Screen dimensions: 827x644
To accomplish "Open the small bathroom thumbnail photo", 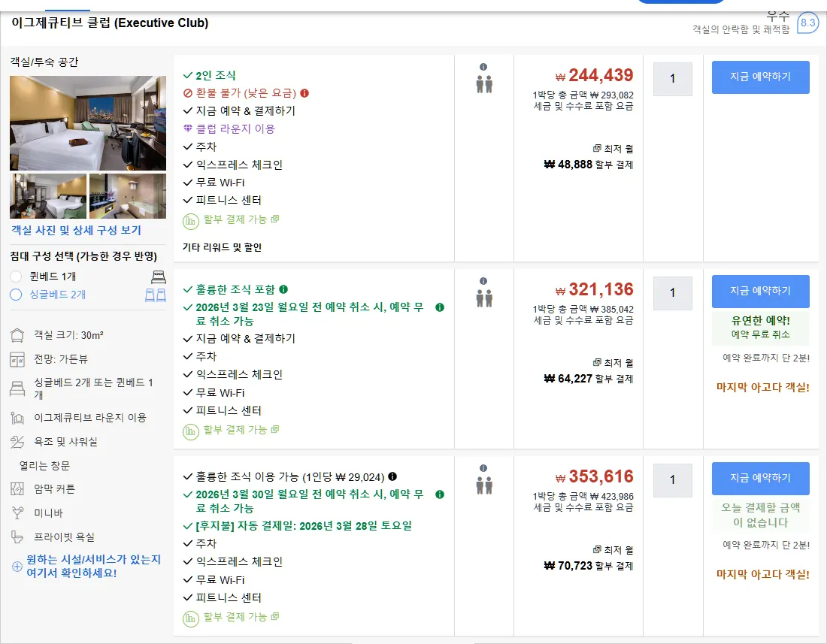I will pyautogui.click(x=128, y=196).
